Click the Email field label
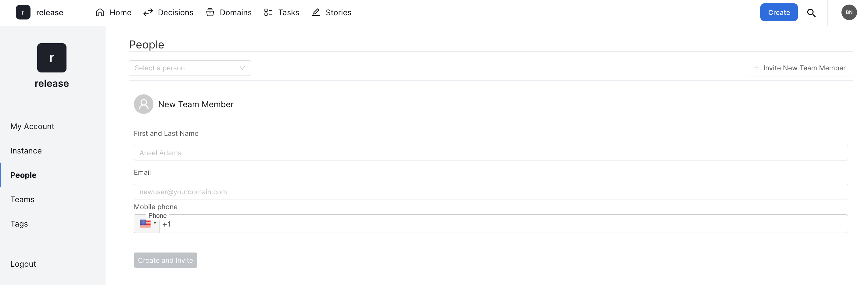 (142, 172)
